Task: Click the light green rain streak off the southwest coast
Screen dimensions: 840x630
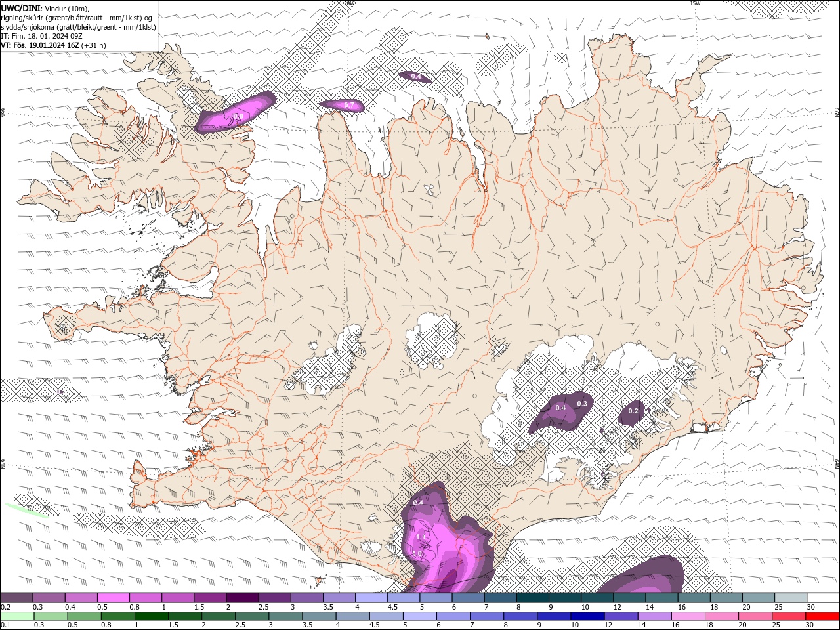Action: [x=26, y=511]
